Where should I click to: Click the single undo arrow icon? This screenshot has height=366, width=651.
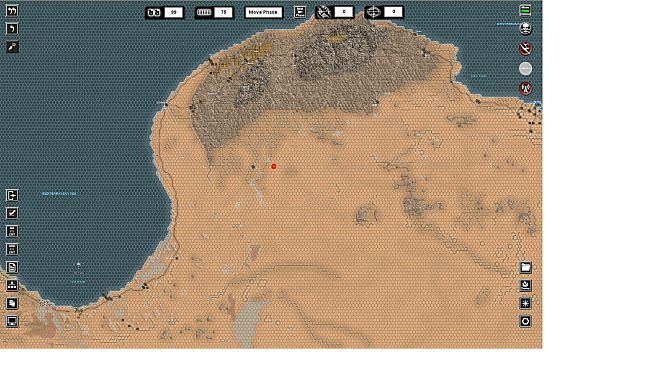(12, 29)
